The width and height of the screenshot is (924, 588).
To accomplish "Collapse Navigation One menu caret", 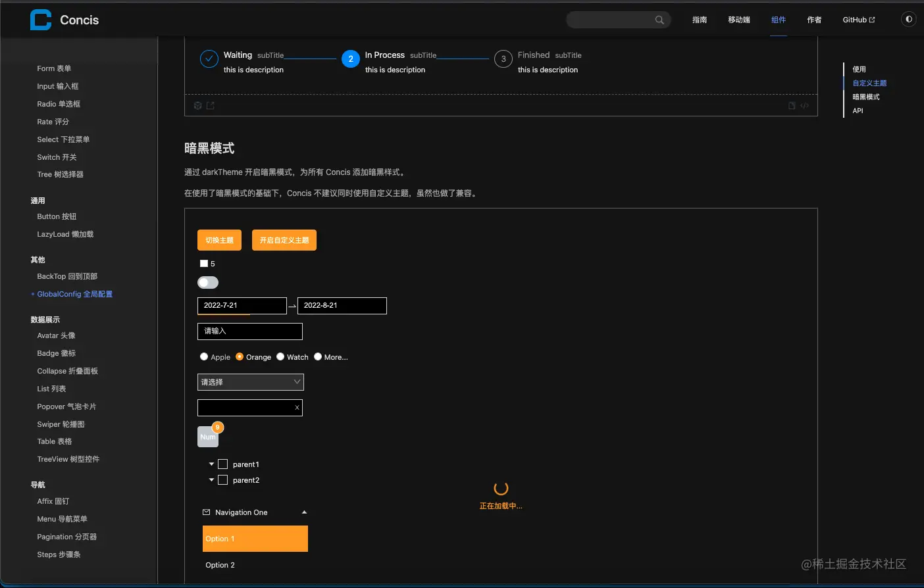I will point(304,512).
